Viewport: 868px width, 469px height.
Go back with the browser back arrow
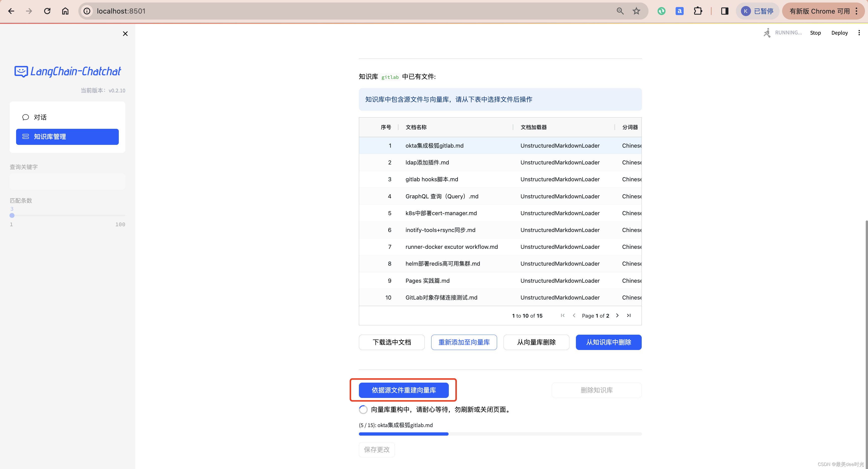point(11,11)
